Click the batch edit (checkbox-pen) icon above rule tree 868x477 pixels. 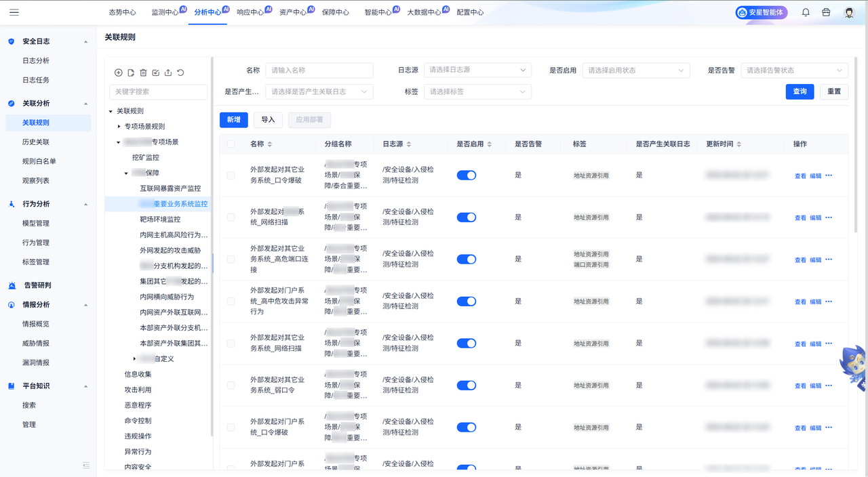click(x=156, y=72)
